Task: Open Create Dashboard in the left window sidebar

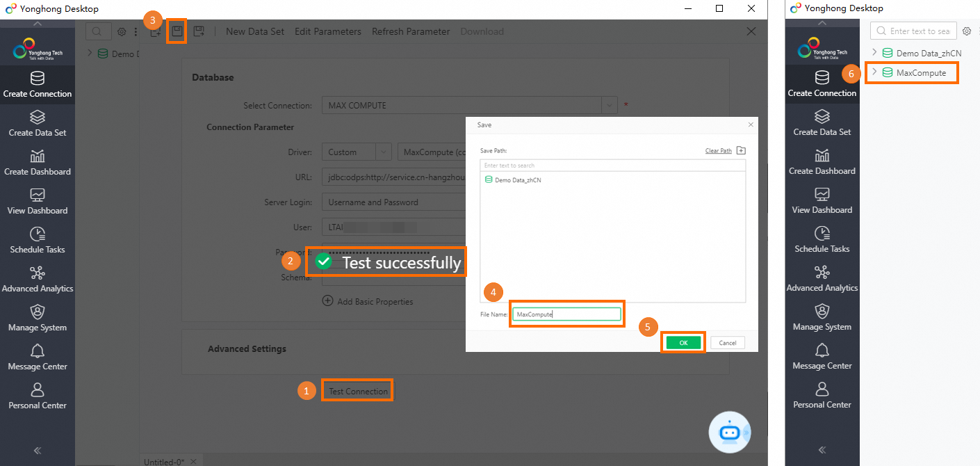Action: [38, 163]
